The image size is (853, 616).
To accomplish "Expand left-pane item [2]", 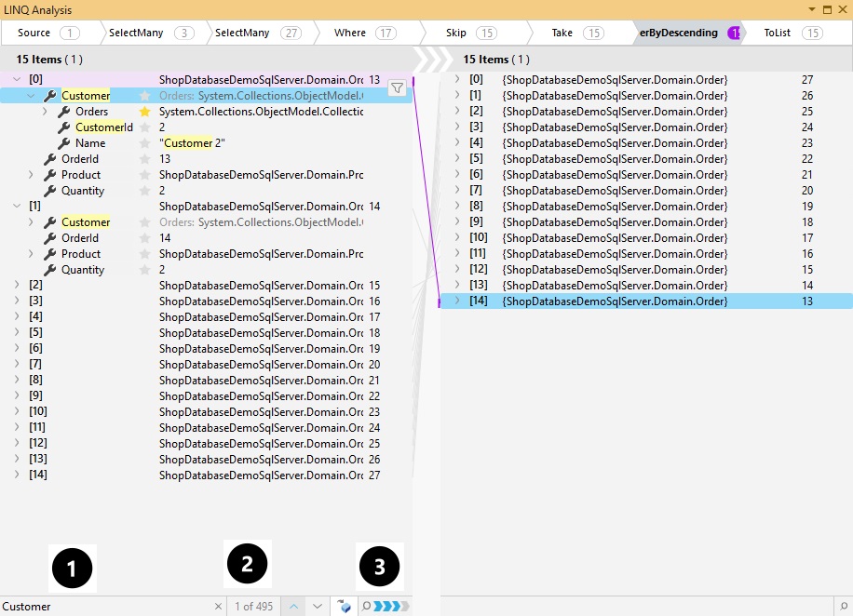I will pyautogui.click(x=17, y=285).
